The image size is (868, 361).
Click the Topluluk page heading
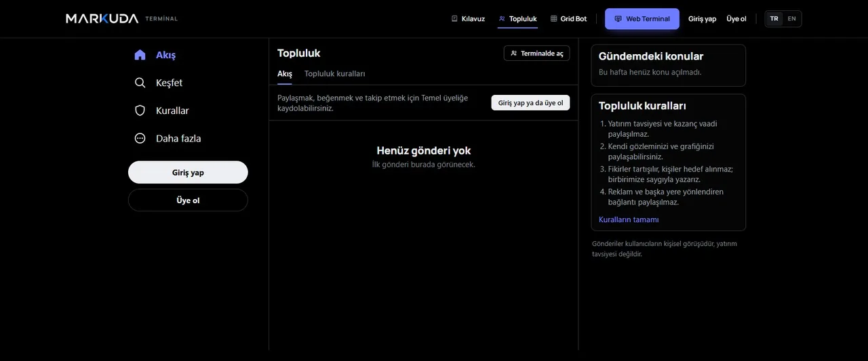click(298, 53)
